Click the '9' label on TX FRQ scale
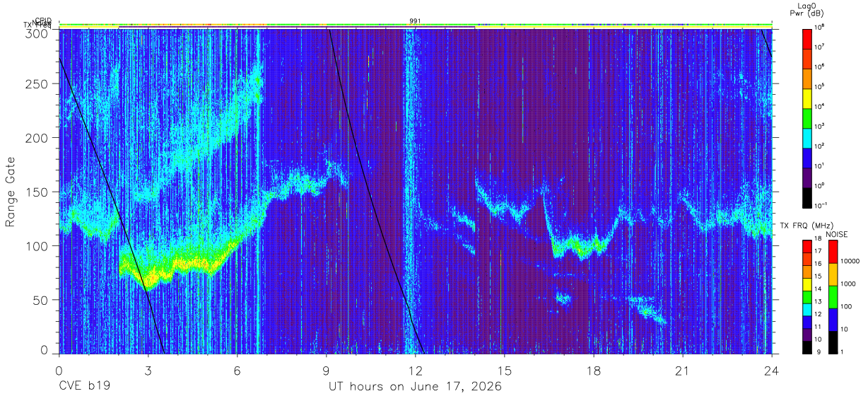Image resolution: width=868 pixels, height=401 pixels. 818,352
